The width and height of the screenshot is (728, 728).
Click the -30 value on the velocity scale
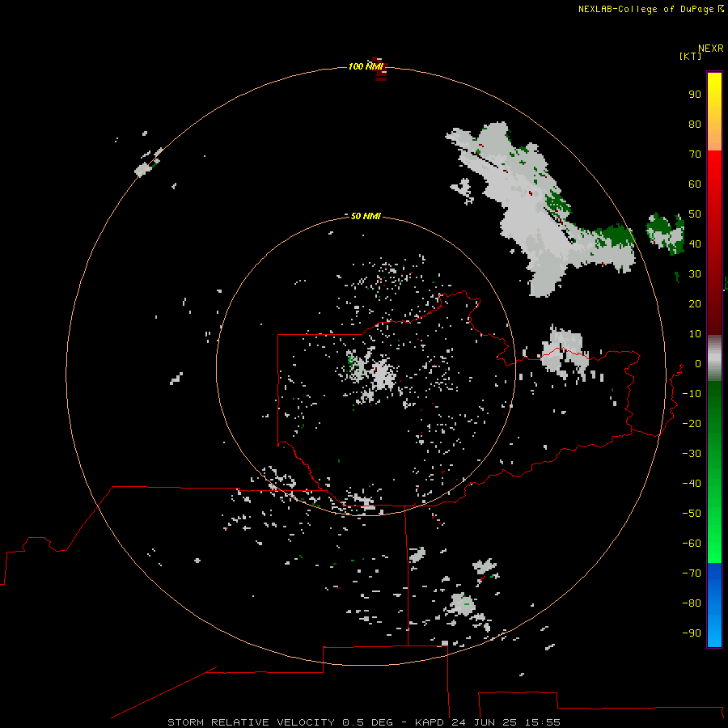[692, 454]
